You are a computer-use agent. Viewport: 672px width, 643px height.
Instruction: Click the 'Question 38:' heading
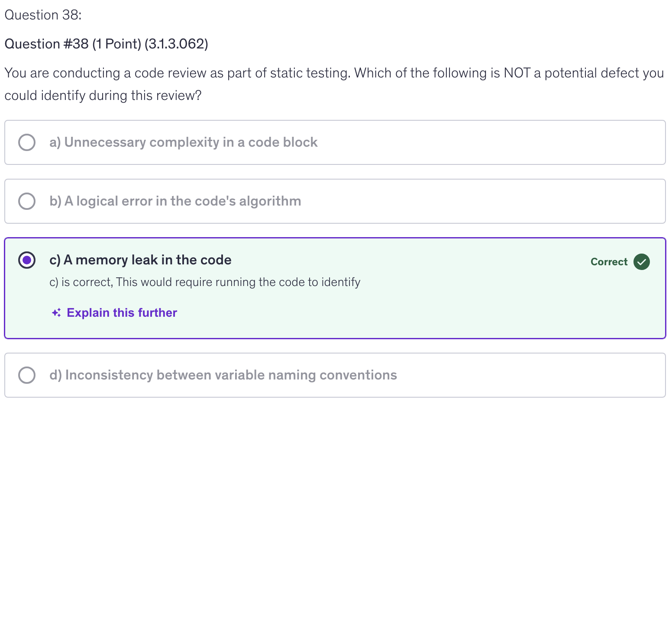43,15
